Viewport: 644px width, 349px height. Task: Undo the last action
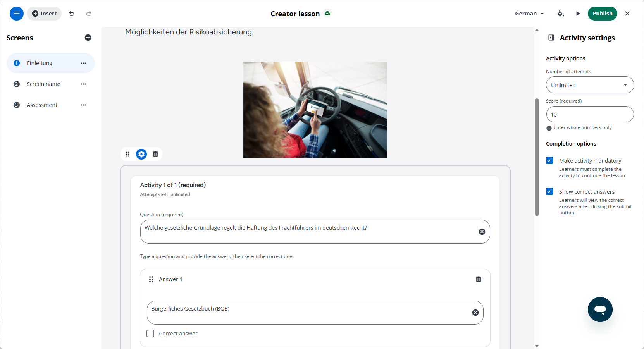(72, 14)
